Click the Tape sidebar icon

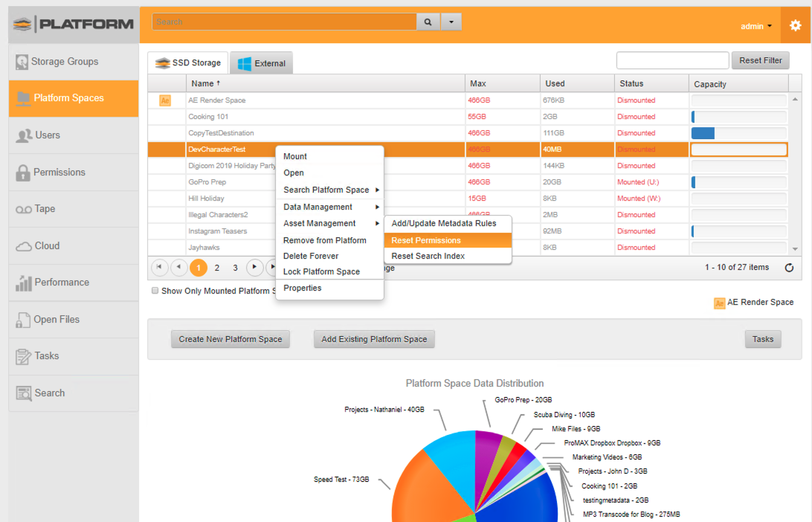point(23,210)
